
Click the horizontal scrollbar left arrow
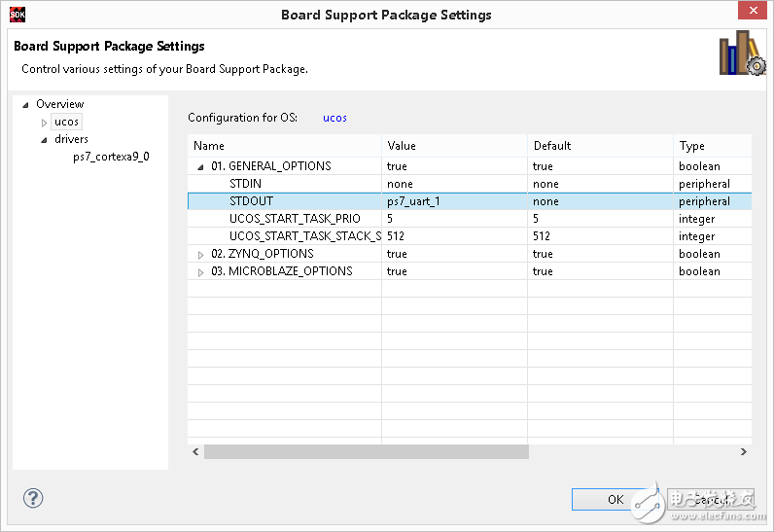195,452
